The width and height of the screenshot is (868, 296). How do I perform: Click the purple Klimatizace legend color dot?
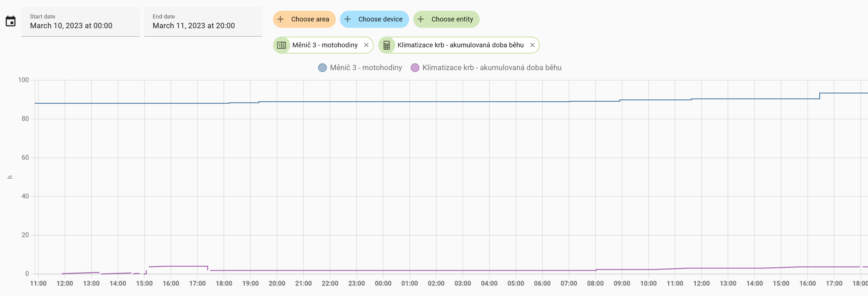(415, 68)
